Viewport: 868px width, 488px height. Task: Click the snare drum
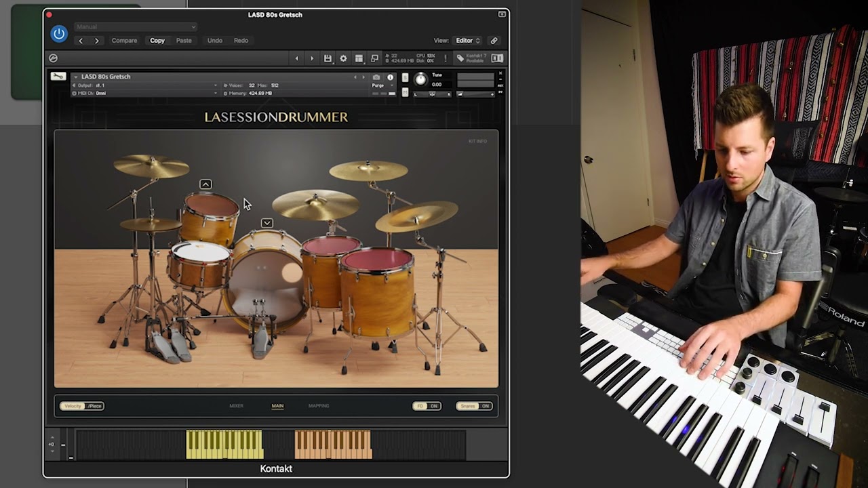click(199, 265)
